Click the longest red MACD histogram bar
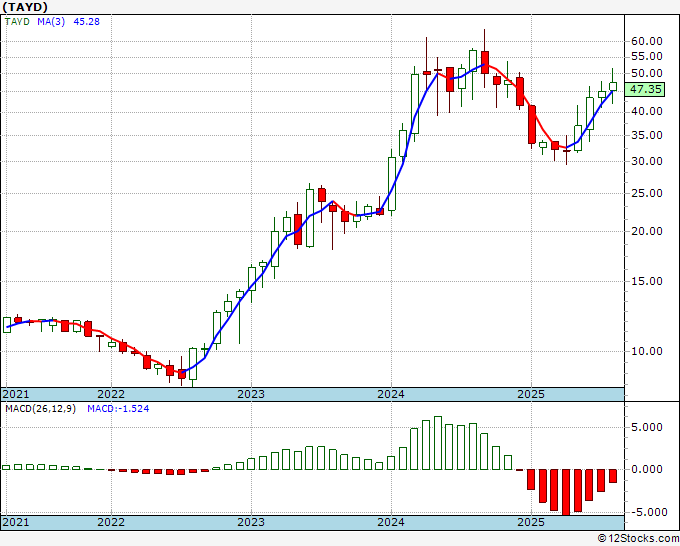 pos(566,492)
